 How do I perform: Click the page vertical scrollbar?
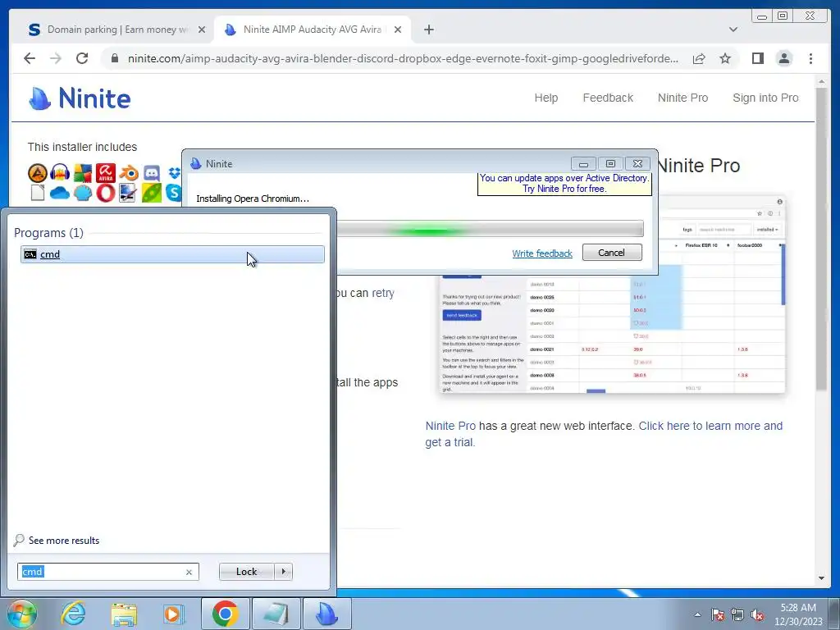pyautogui.click(x=821, y=239)
